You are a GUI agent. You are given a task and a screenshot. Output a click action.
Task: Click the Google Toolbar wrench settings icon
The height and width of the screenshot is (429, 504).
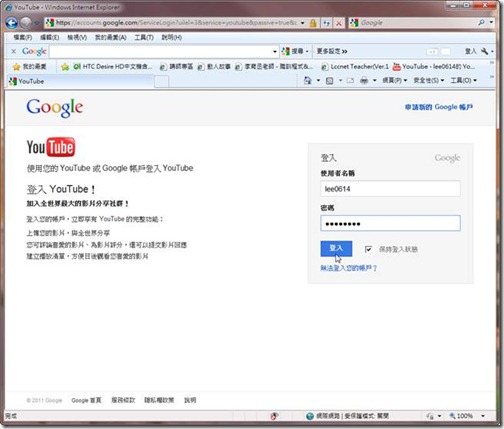coord(484,51)
